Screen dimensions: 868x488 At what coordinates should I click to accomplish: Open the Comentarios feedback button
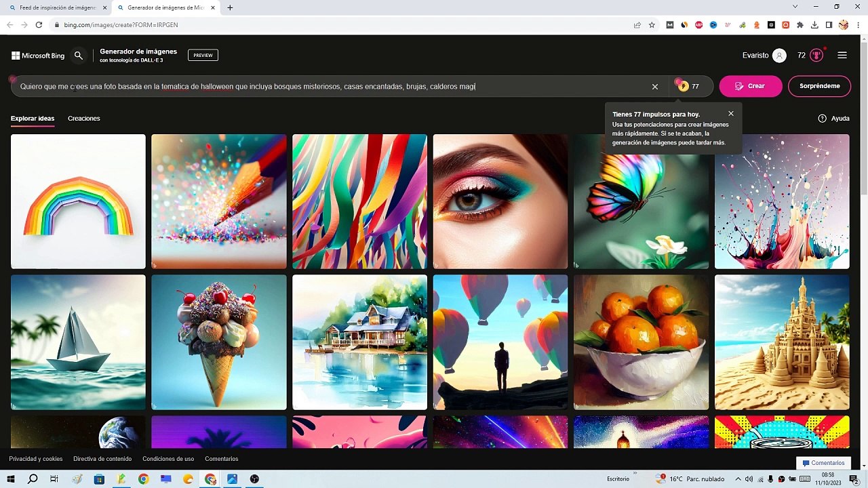pyautogui.click(x=823, y=463)
